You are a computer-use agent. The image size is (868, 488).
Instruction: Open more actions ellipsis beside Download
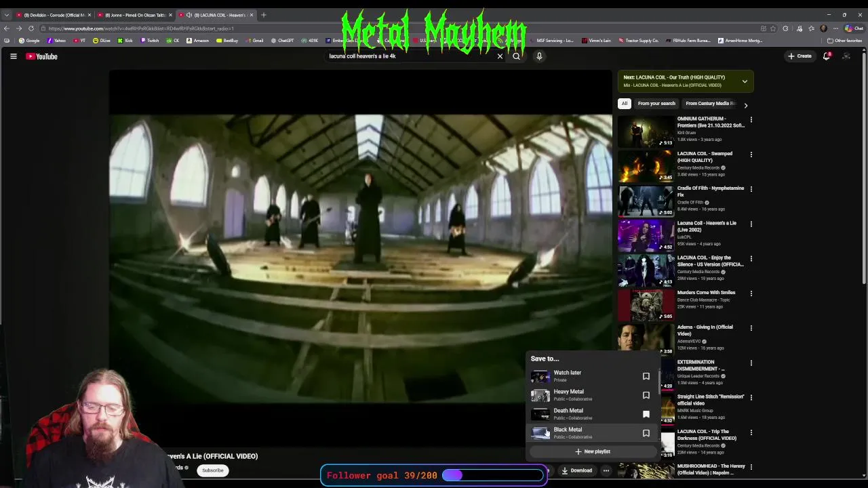pyautogui.click(x=606, y=470)
